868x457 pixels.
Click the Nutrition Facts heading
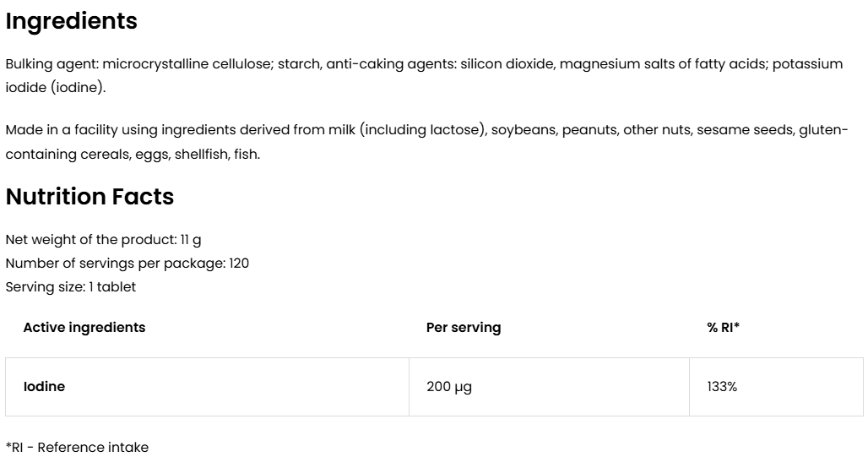(90, 196)
